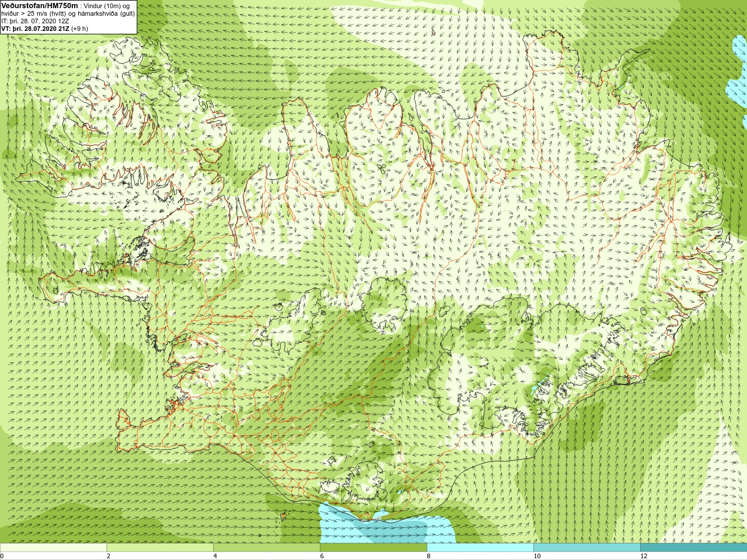Click the 'VT: þri. 28.07.2020 21Z (+9 h)' line
The image size is (747, 560).
coord(44,29)
